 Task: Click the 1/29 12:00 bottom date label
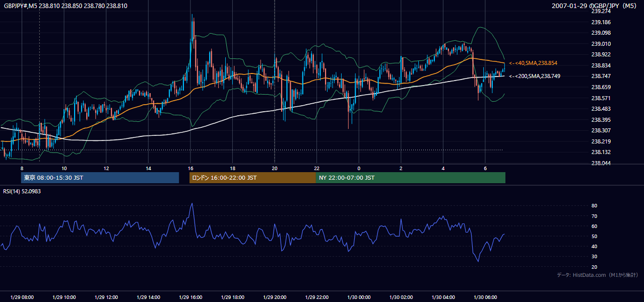point(106,297)
